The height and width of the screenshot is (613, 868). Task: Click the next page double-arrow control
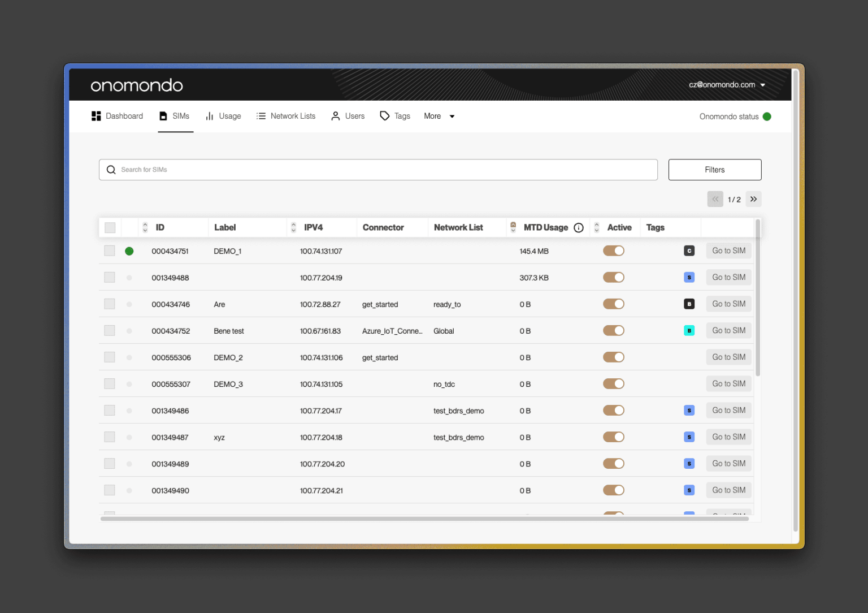(753, 199)
